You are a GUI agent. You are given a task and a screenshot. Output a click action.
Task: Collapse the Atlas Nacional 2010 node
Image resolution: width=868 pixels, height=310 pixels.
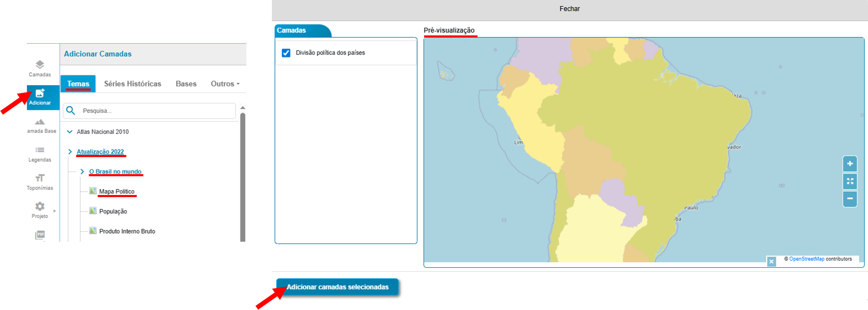[70, 132]
